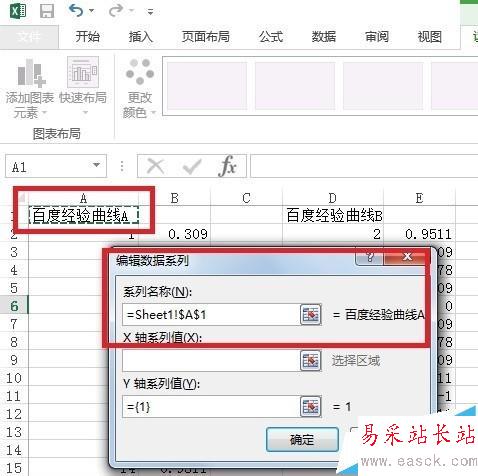Image resolution: width=478 pixels, height=476 pixels.
Task: Close the 编辑数据系列 dialog
Action: [x=407, y=257]
